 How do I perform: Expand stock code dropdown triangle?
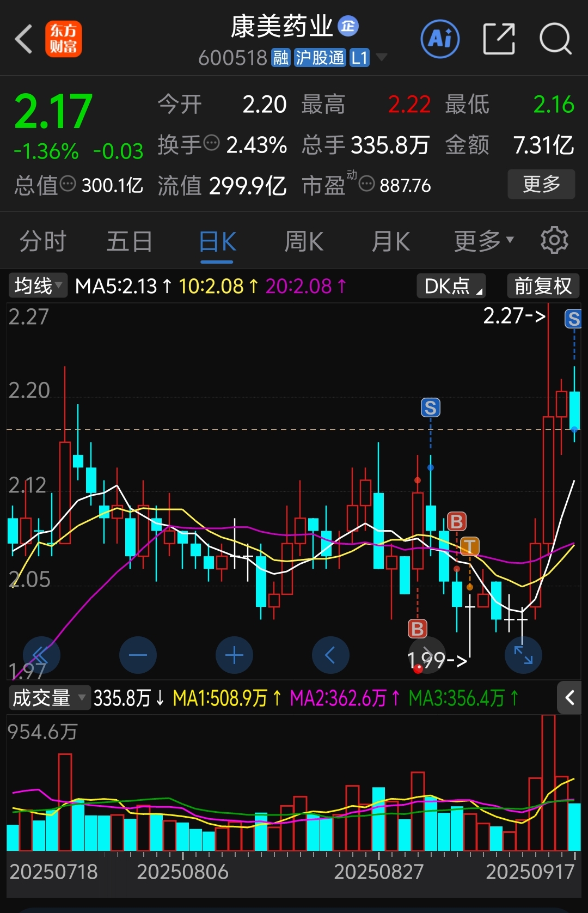pos(382,57)
